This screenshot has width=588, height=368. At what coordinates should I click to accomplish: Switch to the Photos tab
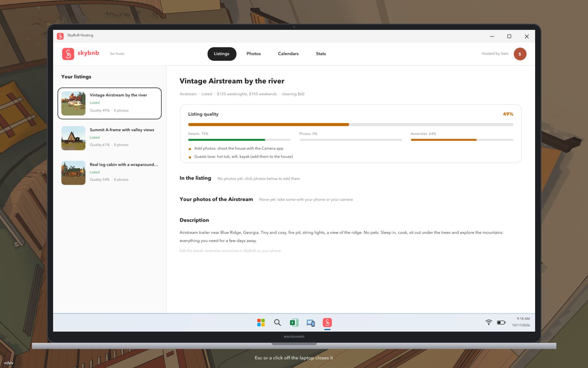(254, 54)
